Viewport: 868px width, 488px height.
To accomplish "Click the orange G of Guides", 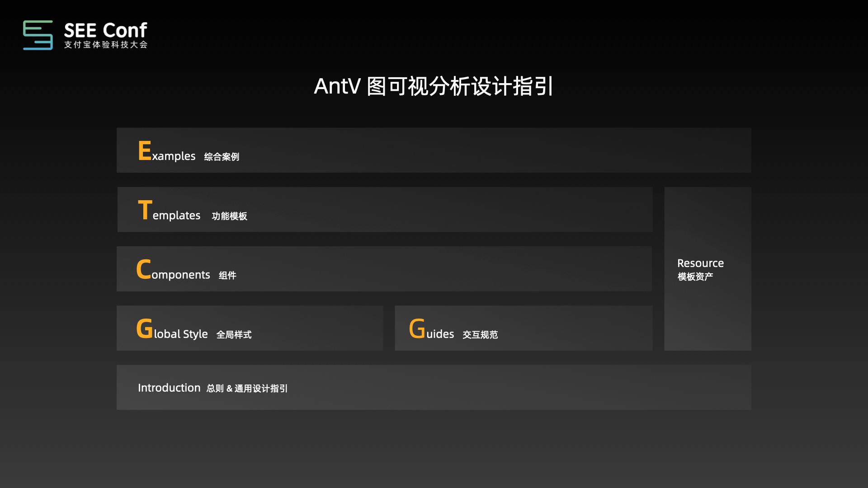I will click(417, 328).
